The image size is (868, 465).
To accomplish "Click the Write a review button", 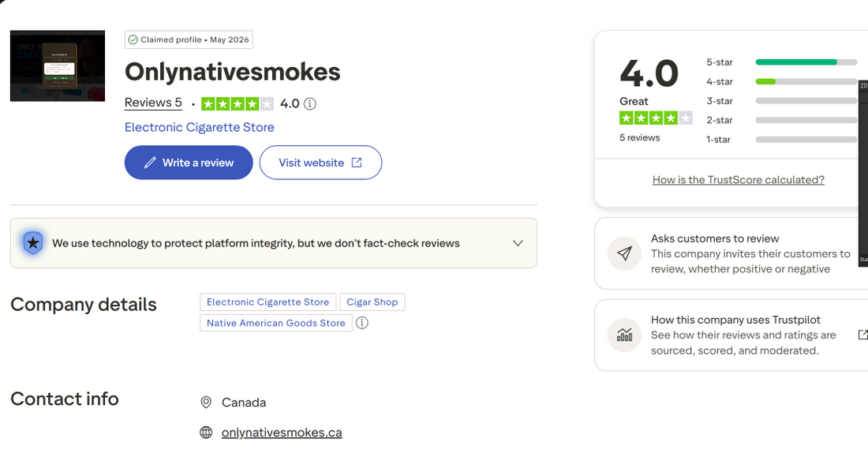I will click(x=189, y=163).
